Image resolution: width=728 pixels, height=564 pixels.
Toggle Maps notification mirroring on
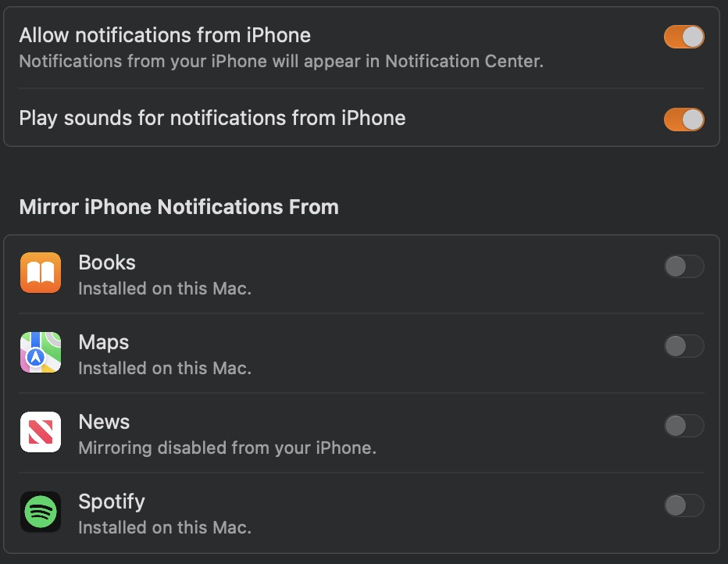(x=683, y=346)
